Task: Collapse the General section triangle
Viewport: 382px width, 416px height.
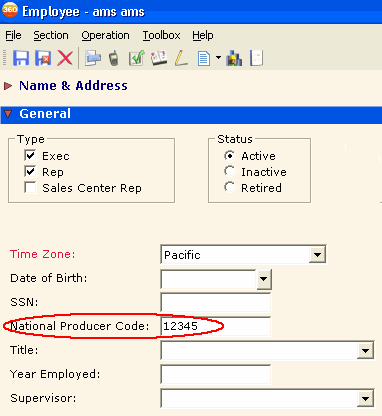Action: coord(8,114)
